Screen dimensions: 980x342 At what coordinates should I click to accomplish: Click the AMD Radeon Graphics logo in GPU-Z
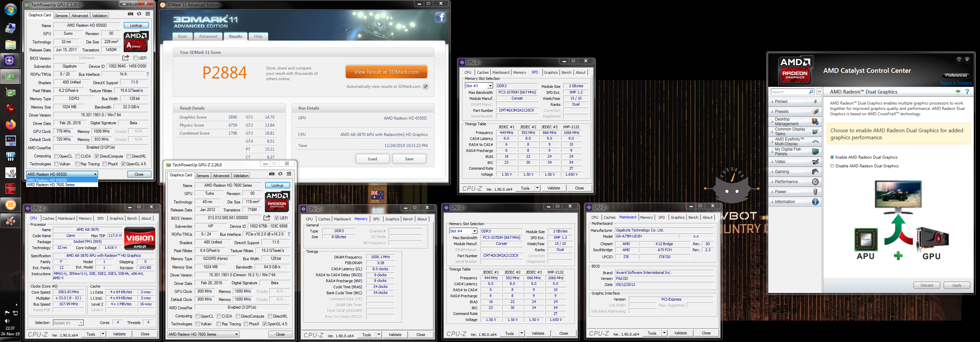point(277,201)
